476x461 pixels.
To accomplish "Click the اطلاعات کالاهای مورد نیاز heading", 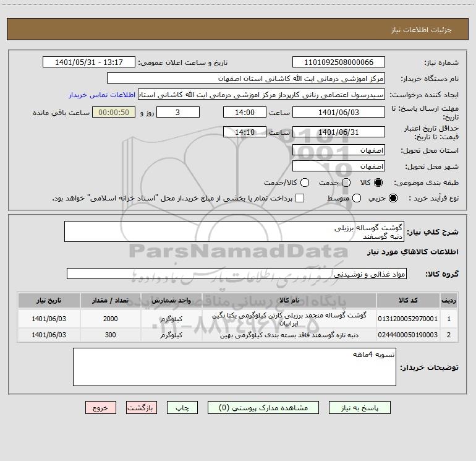I will (x=413, y=252).
